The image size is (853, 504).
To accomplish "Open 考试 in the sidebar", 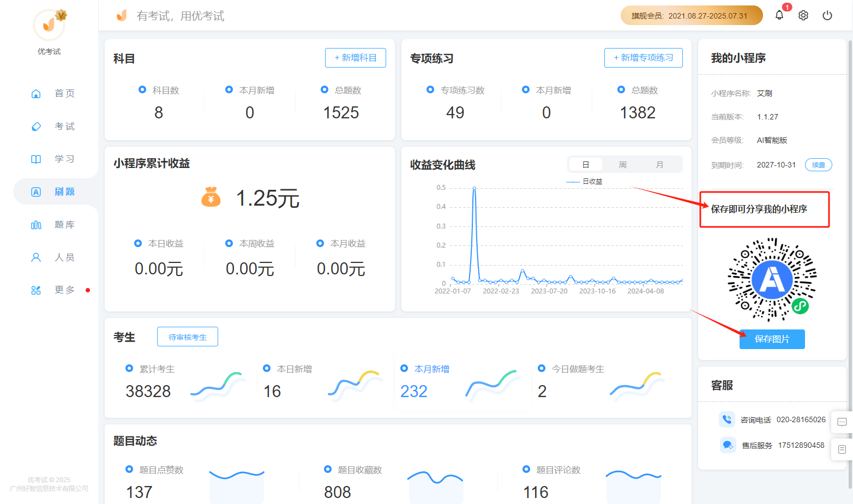I will (64, 127).
